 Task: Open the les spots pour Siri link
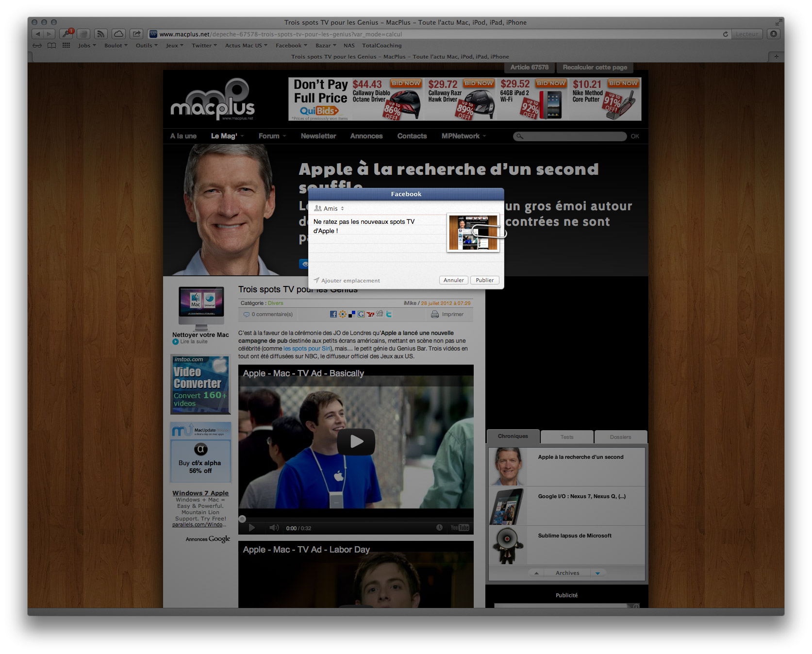(x=307, y=349)
